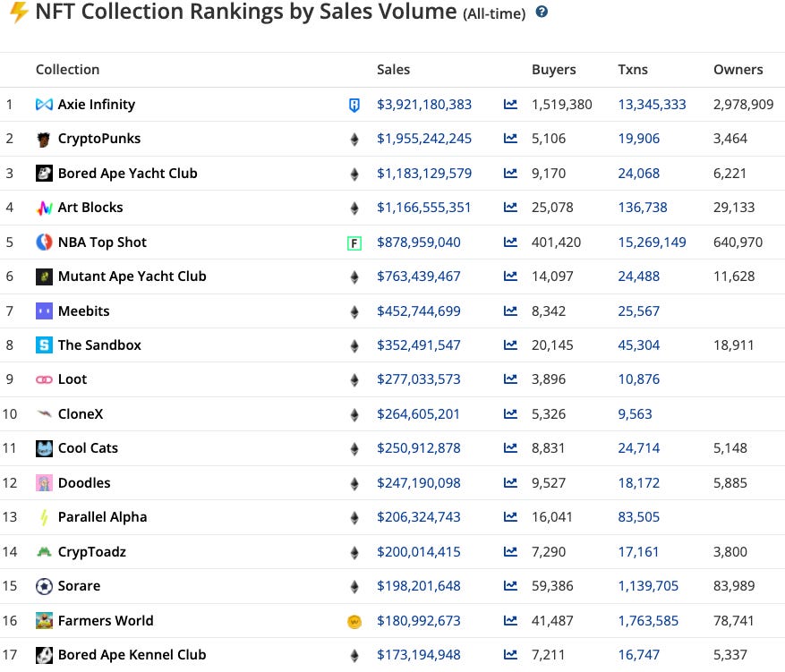785x672 pixels.
Task: Open the CrypToadz collection
Action: coord(92,552)
